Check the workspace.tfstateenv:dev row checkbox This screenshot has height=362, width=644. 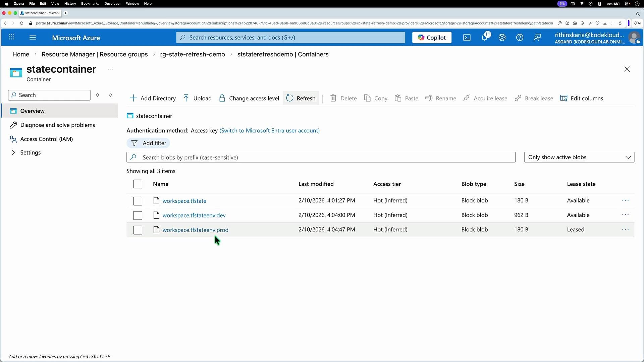click(x=138, y=216)
